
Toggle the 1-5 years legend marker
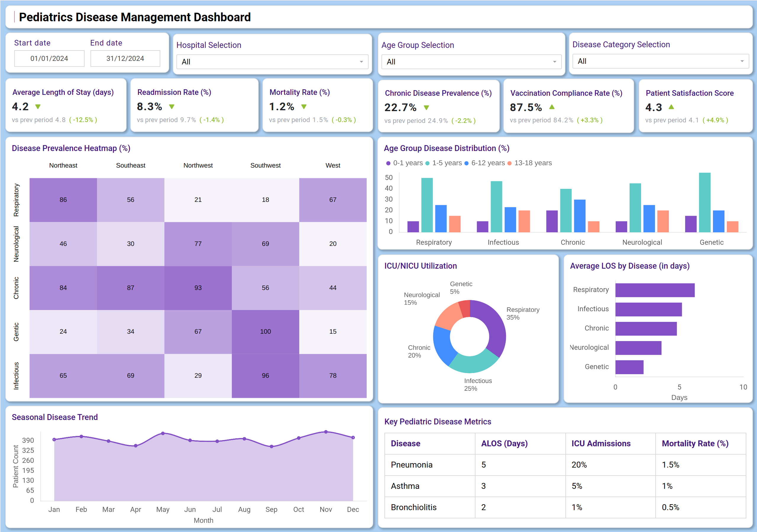(x=428, y=163)
